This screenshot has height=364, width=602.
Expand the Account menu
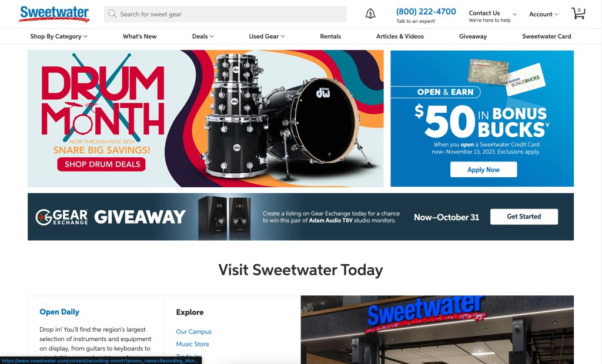click(544, 14)
